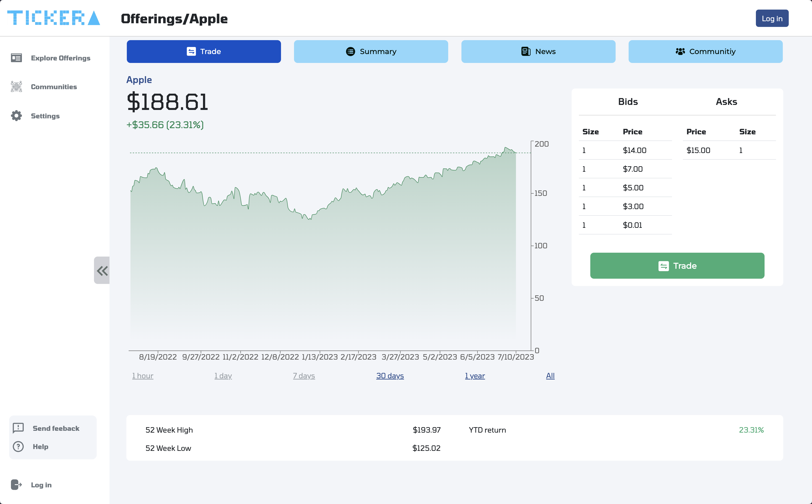Click the Communities globe icon
Image resolution: width=812 pixels, height=504 pixels.
click(x=16, y=87)
